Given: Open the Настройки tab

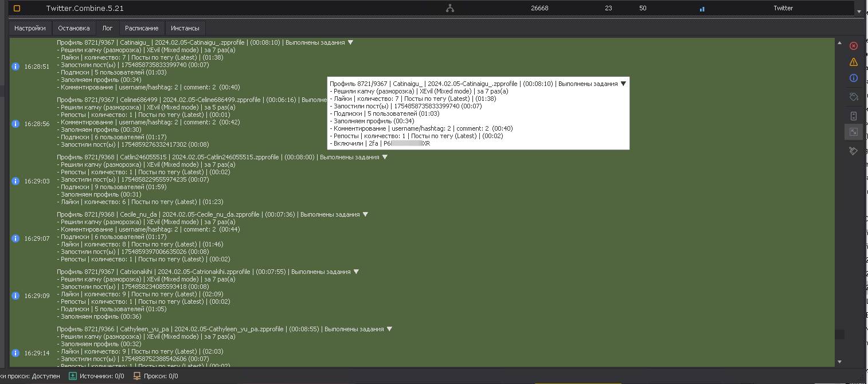Looking at the screenshot, I should 30,28.
